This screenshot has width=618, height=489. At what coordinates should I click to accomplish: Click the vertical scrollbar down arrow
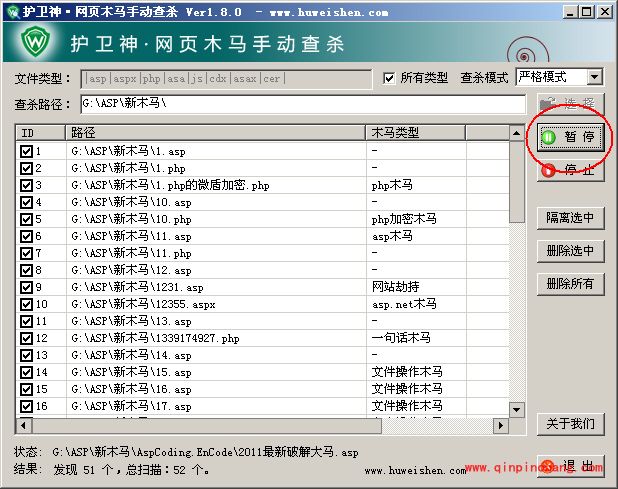point(516,410)
